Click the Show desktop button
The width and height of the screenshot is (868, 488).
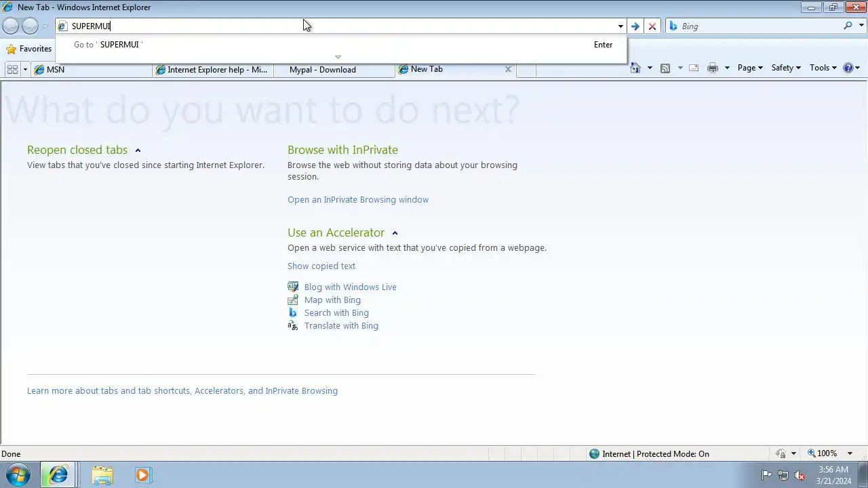[863, 475]
